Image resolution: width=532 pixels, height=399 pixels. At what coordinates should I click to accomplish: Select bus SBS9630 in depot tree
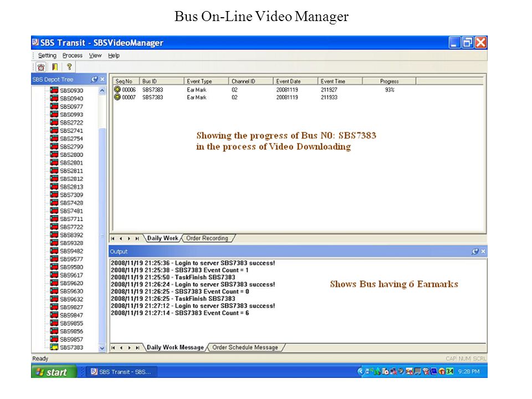coord(71,291)
